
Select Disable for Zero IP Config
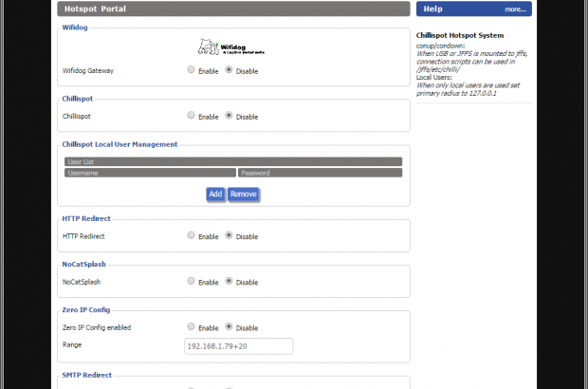click(x=229, y=327)
